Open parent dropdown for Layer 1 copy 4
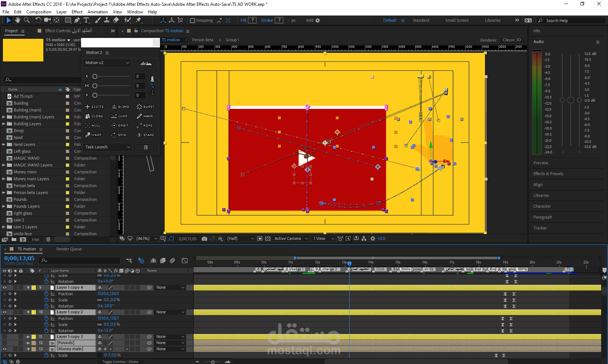 coord(170,288)
